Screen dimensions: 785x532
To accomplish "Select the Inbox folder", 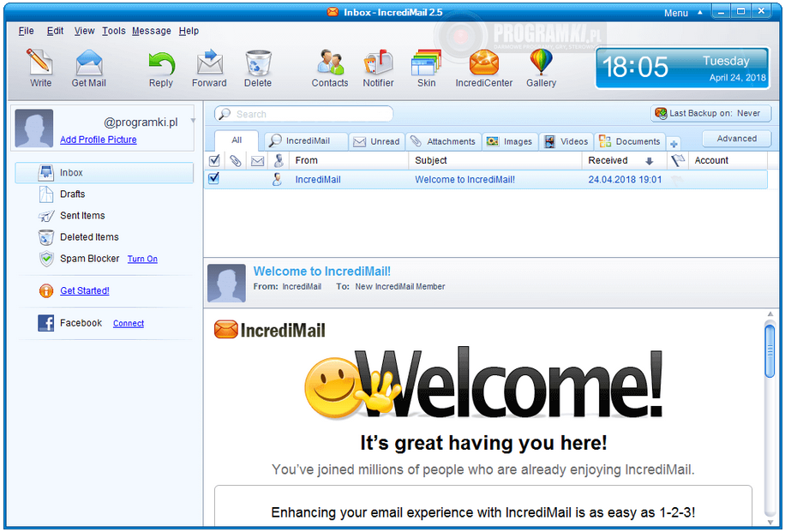I will [x=105, y=173].
